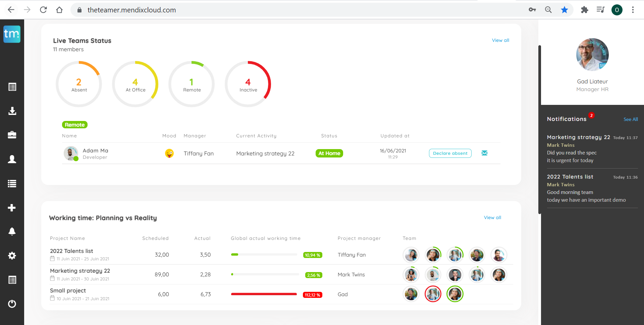Bookmark page with the star icon

(x=565, y=10)
